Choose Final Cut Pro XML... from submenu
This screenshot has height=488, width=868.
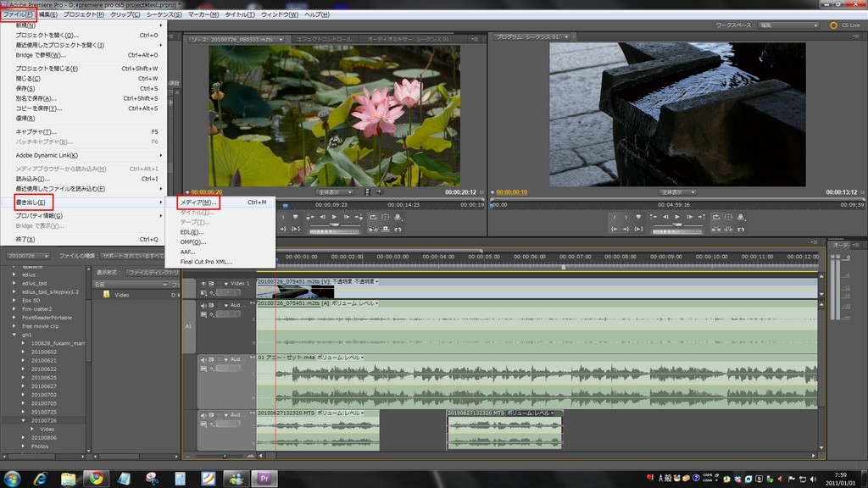tap(206, 262)
